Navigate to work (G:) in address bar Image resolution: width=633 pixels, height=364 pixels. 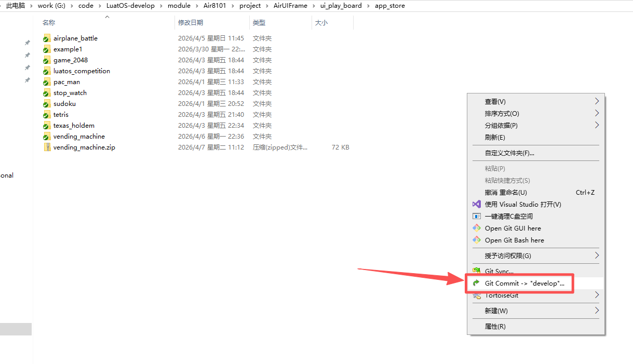[52, 6]
